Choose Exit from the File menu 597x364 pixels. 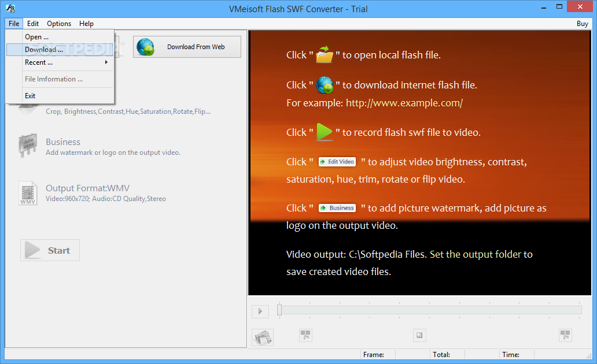(x=60, y=96)
